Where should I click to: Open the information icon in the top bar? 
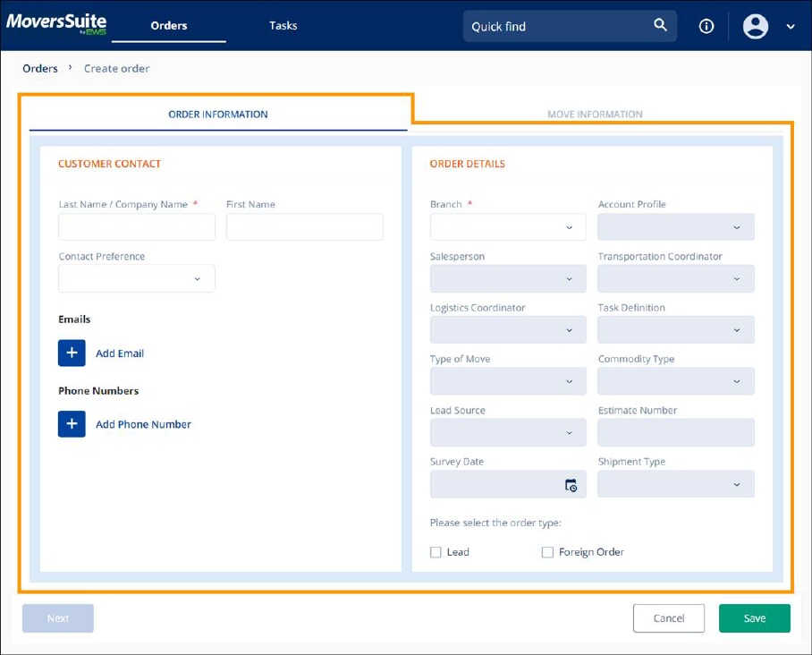point(706,26)
